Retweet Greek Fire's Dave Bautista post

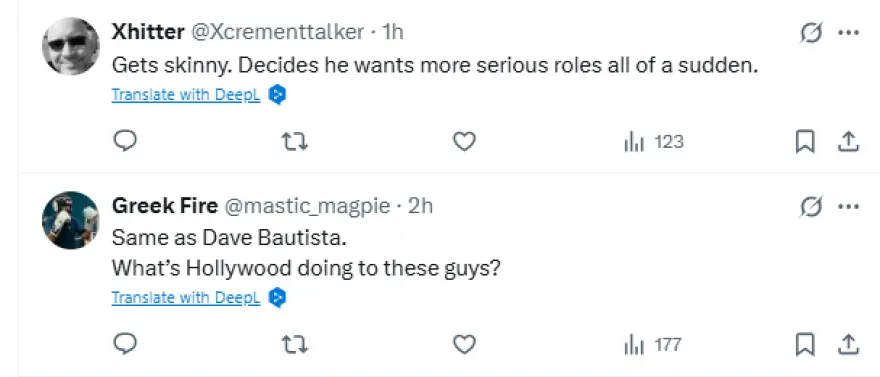(294, 344)
